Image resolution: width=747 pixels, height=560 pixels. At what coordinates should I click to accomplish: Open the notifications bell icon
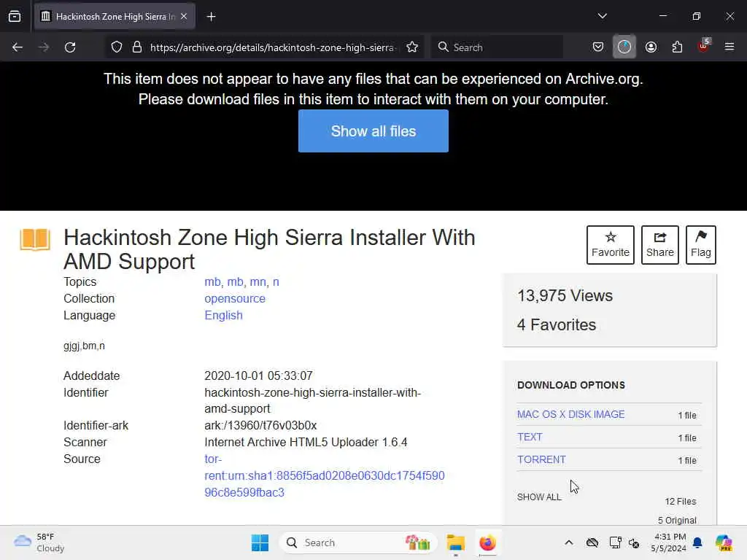697,542
